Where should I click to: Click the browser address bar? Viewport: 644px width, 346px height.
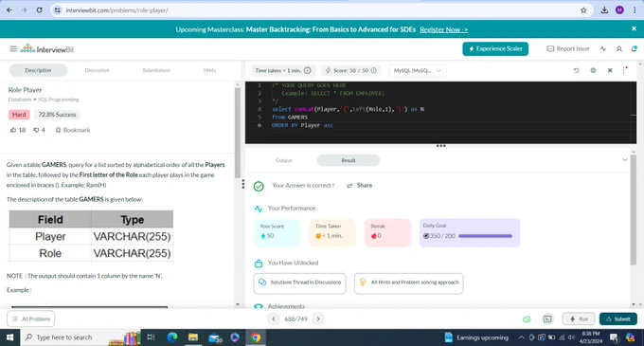click(x=320, y=10)
